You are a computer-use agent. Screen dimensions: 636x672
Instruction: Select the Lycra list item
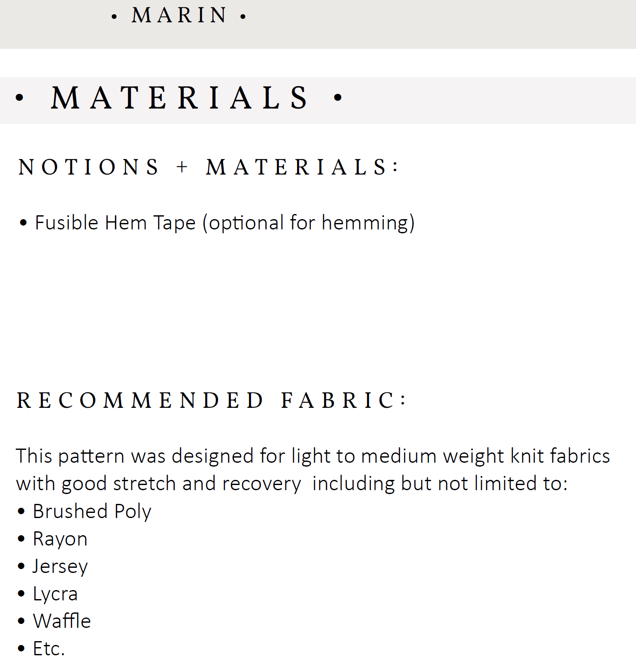55,594
